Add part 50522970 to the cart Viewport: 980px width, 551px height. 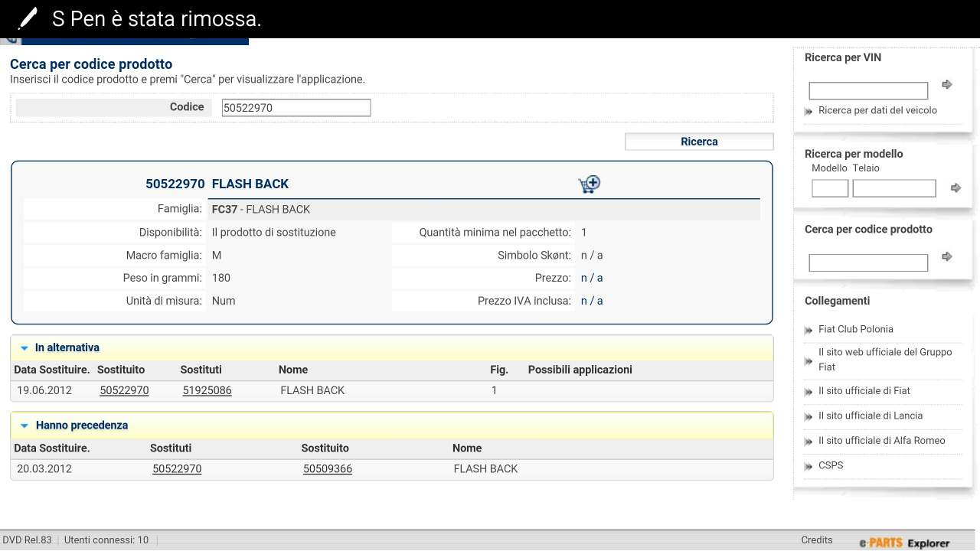[589, 184]
